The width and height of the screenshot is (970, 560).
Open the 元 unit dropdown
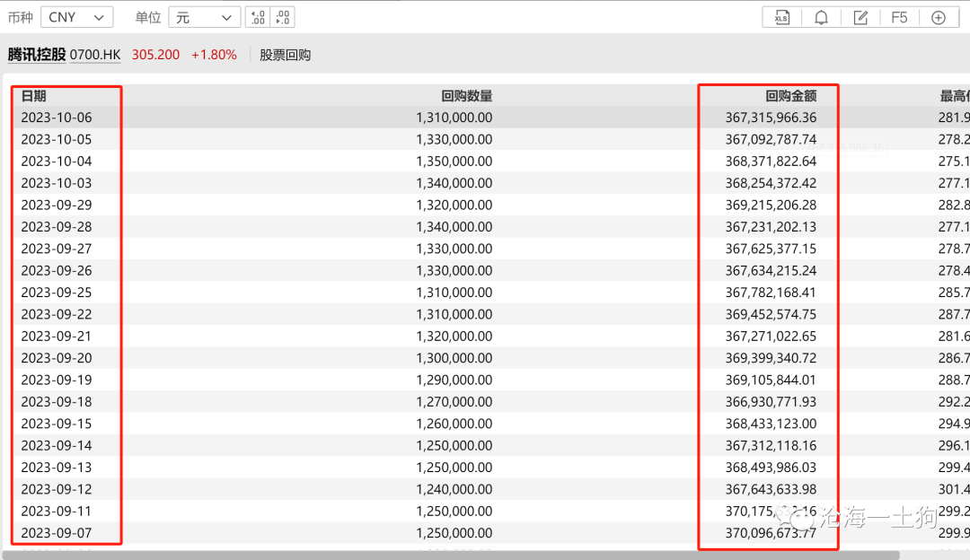pyautogui.click(x=204, y=17)
